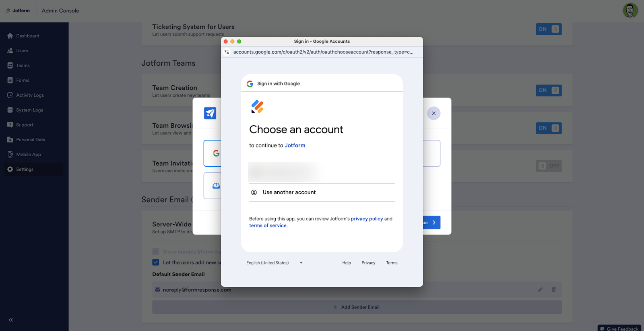Image resolution: width=644 pixels, height=331 pixels.
Task: Click the 'Ticketing System for Users' heading
Action: tap(193, 27)
